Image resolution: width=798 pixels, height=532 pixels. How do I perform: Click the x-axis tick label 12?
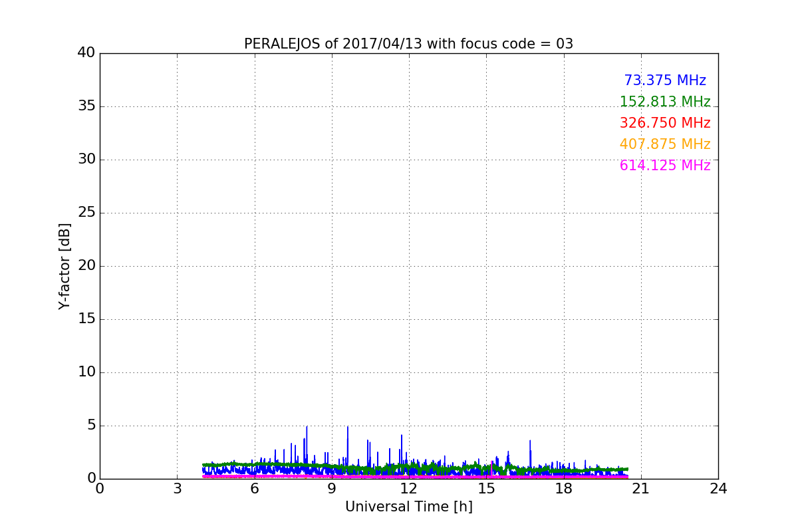pos(408,488)
